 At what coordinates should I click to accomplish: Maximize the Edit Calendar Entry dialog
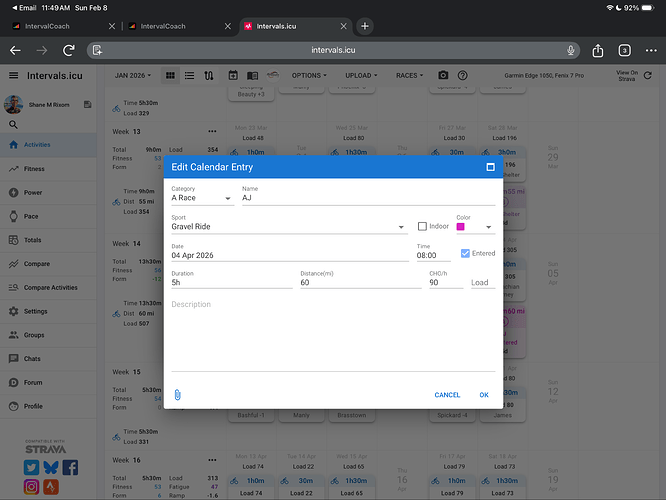(490, 167)
